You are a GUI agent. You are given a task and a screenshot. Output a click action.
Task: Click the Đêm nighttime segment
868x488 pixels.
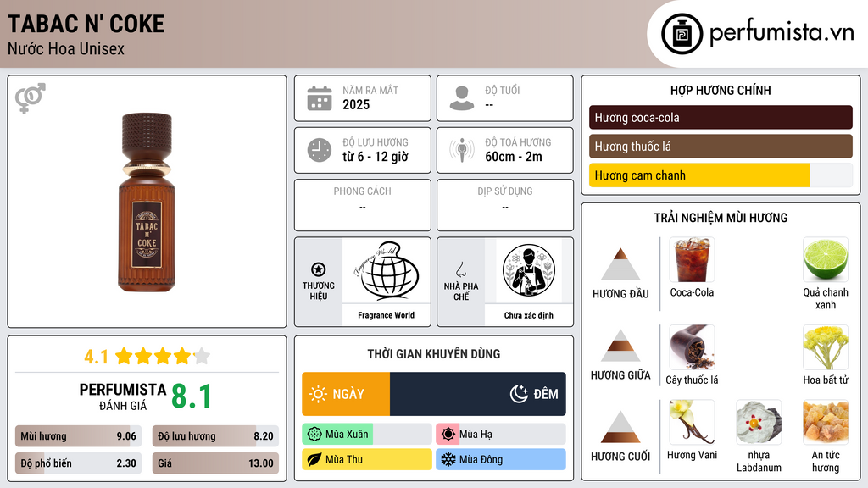(478, 394)
